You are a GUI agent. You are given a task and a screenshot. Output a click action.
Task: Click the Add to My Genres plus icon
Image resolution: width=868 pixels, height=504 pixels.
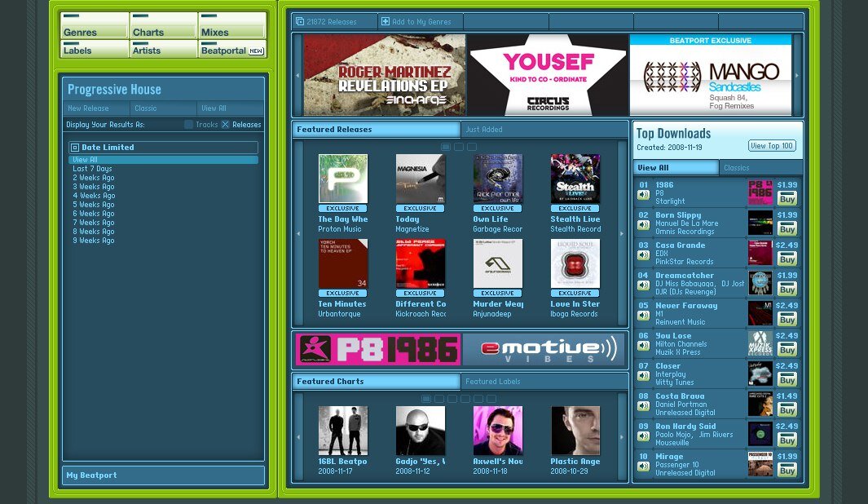click(386, 21)
